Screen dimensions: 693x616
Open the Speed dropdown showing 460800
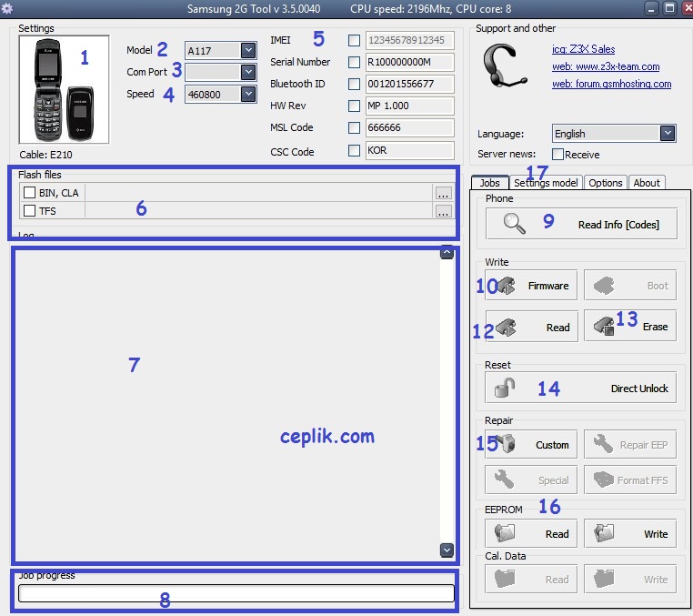coord(220,95)
